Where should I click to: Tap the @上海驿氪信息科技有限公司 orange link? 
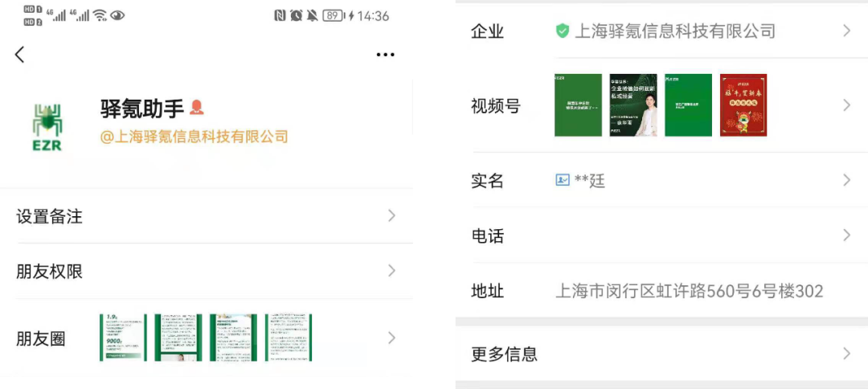pos(194,136)
